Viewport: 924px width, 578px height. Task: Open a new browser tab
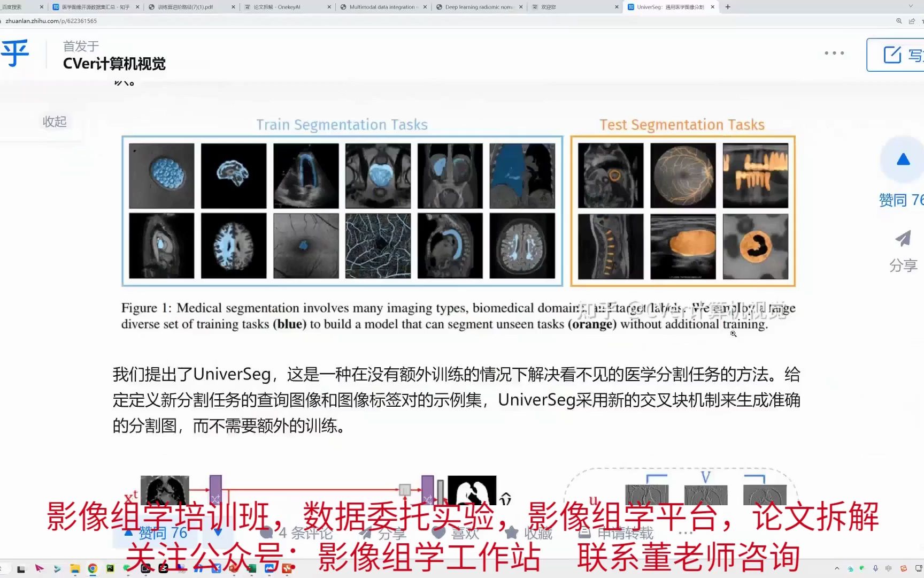point(728,7)
